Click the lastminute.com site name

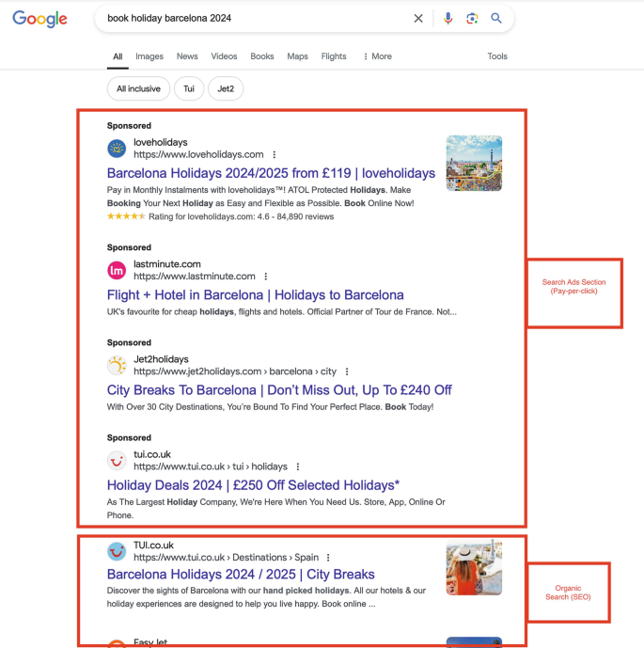click(x=167, y=264)
